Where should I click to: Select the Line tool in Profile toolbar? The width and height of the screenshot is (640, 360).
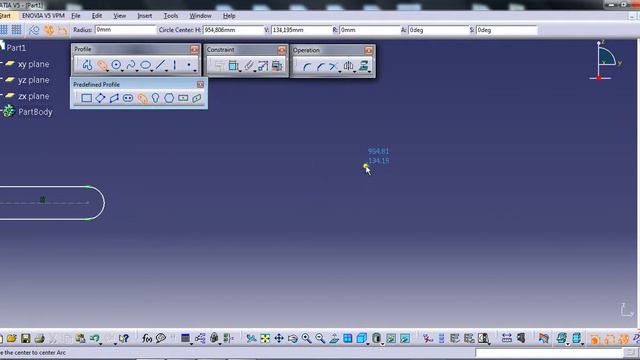coord(160,65)
